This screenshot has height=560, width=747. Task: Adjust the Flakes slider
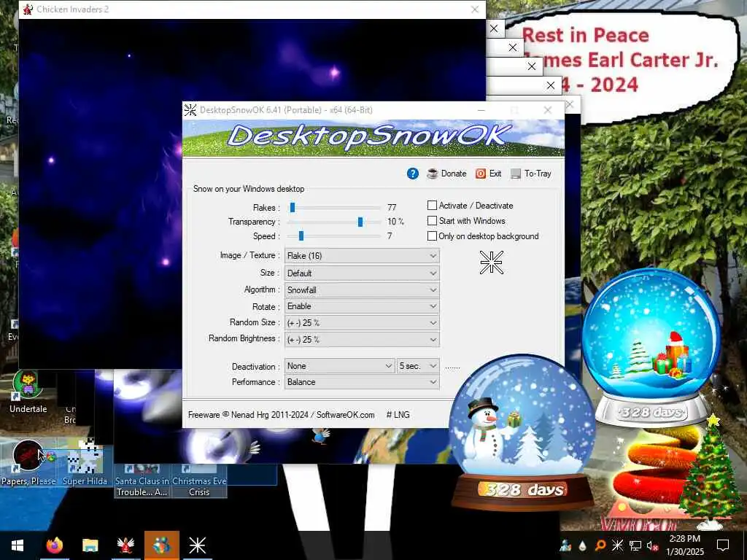coord(293,208)
